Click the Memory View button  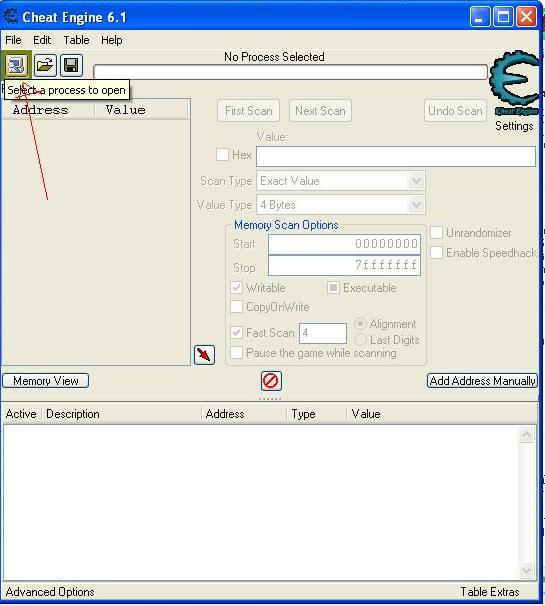point(46,381)
